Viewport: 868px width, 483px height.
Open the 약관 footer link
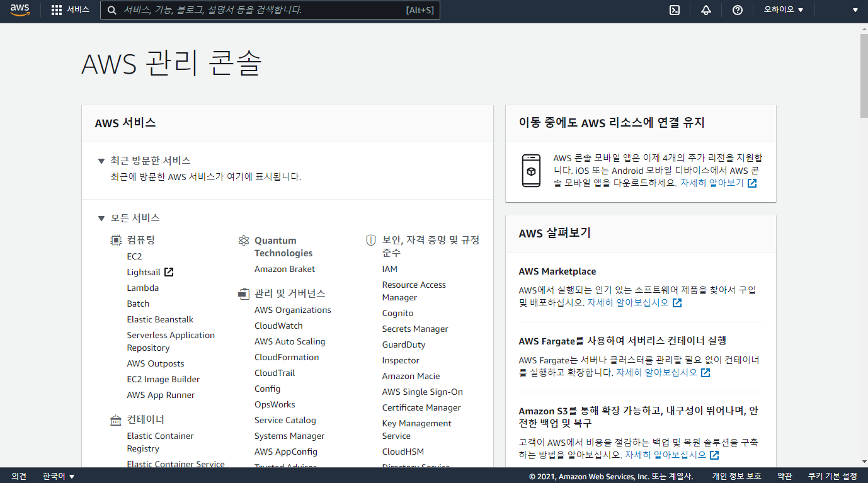pos(785,476)
